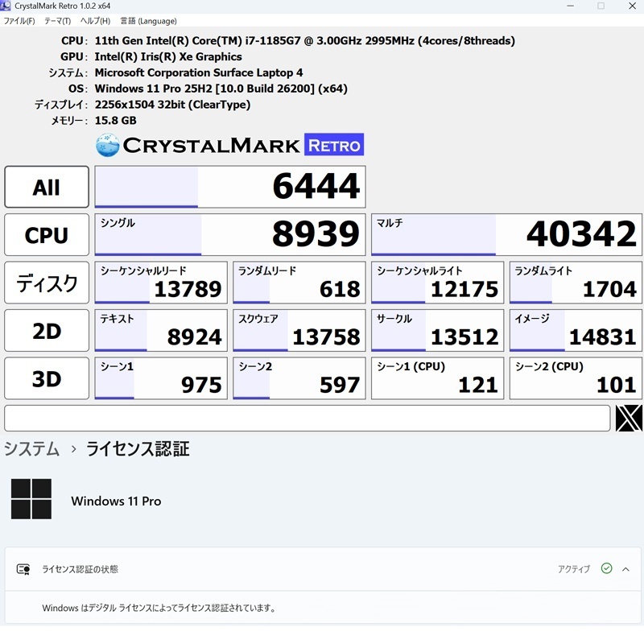Click the スクウェア score 13758
This screenshot has width=644, height=644.
(x=299, y=331)
